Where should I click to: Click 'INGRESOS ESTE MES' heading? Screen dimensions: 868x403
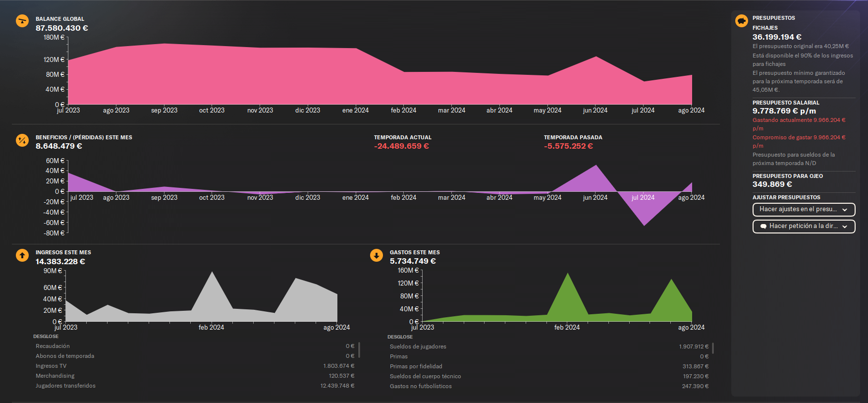pyautogui.click(x=63, y=252)
